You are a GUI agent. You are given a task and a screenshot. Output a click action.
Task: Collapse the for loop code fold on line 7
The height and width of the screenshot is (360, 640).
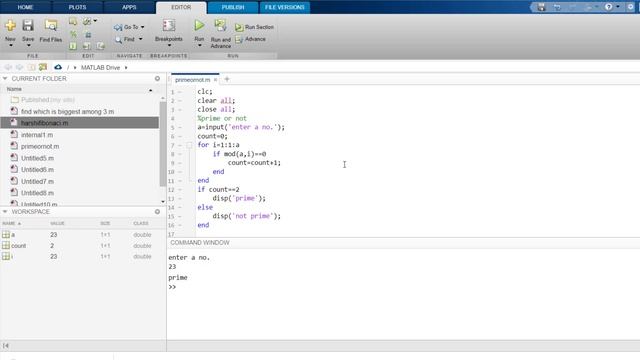189,145
